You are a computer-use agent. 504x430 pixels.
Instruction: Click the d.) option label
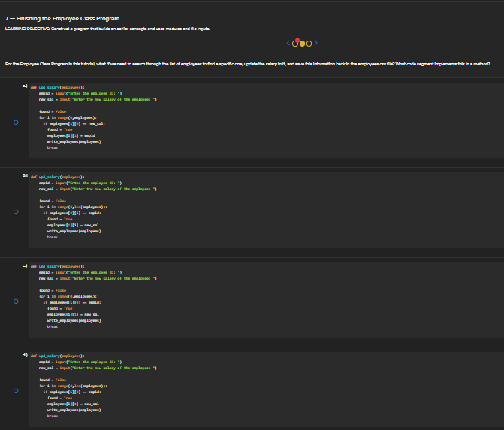25,355
